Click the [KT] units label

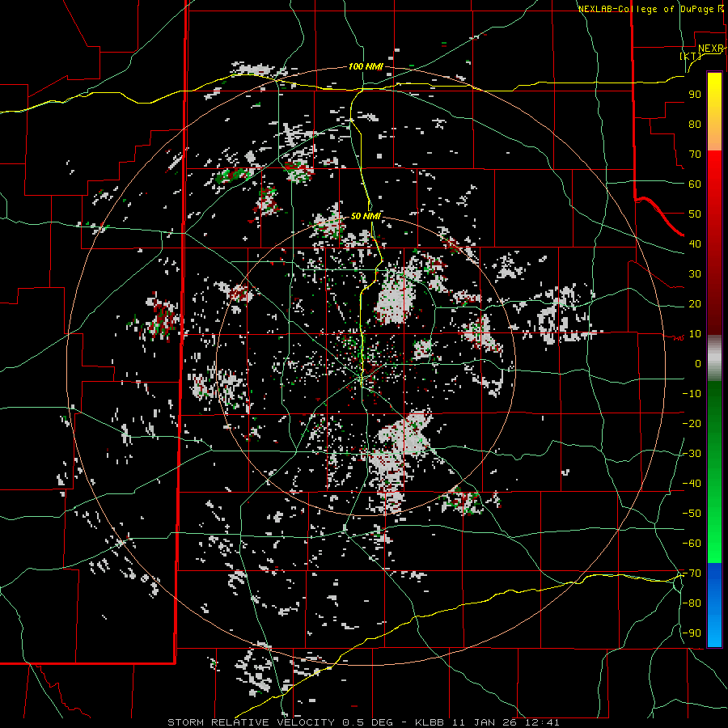[x=691, y=56]
